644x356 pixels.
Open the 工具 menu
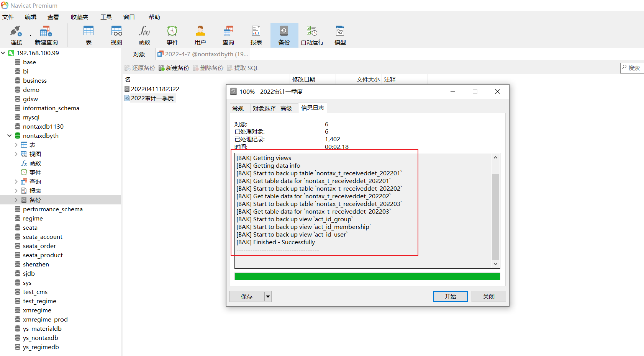pos(106,17)
